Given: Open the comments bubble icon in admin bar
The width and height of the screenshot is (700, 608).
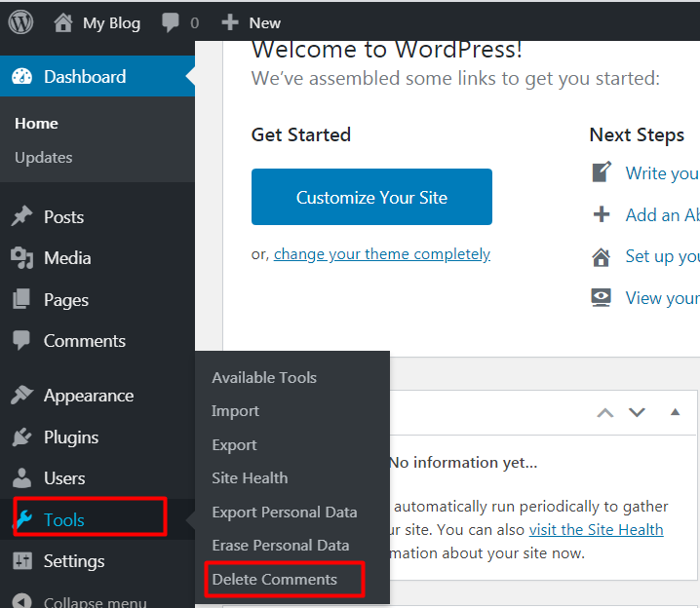Looking at the screenshot, I should tap(170, 22).
